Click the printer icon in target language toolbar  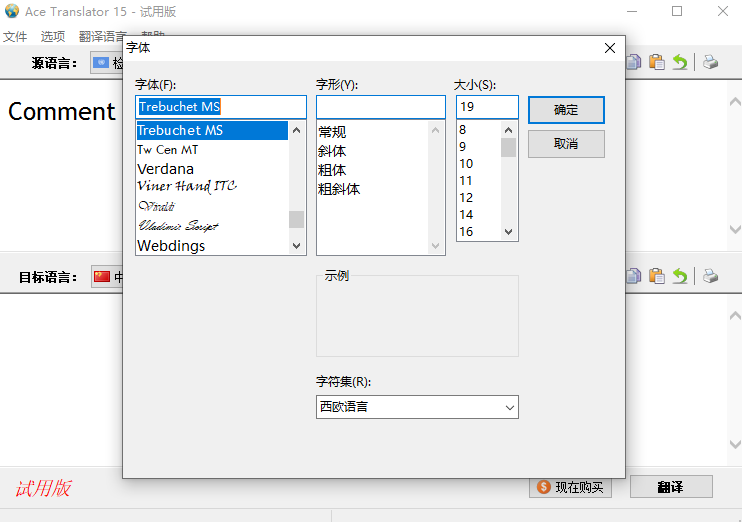(710, 276)
